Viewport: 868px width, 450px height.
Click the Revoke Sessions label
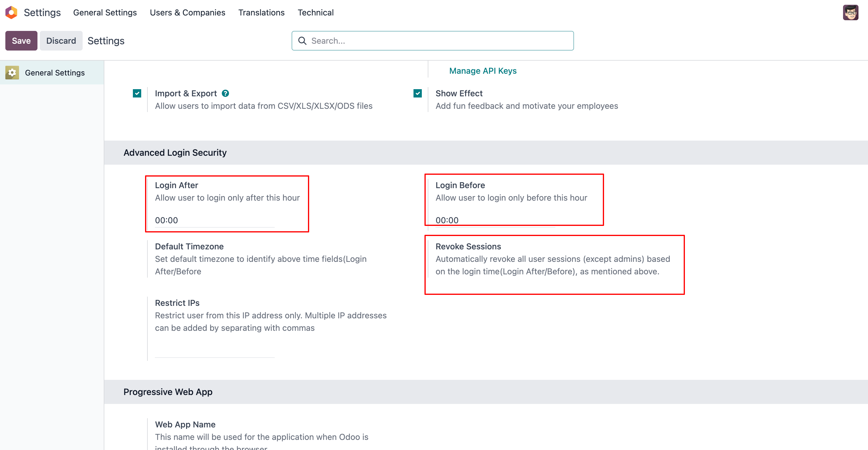click(x=468, y=246)
